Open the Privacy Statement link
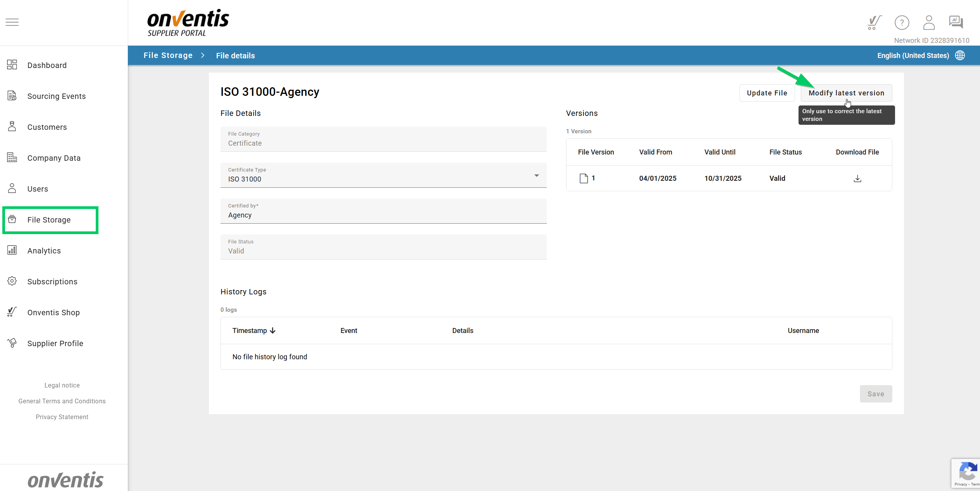This screenshot has height=491, width=980. tap(62, 417)
